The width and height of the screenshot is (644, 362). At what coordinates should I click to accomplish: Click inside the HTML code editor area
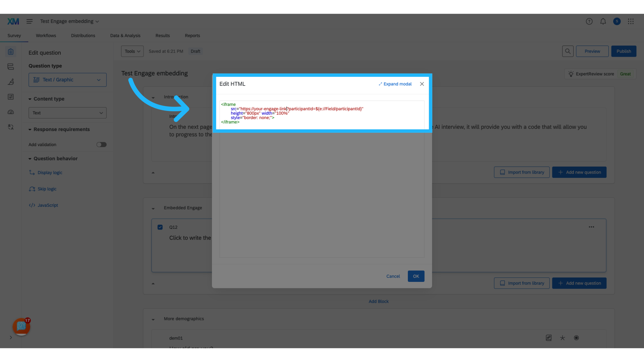[x=322, y=179]
